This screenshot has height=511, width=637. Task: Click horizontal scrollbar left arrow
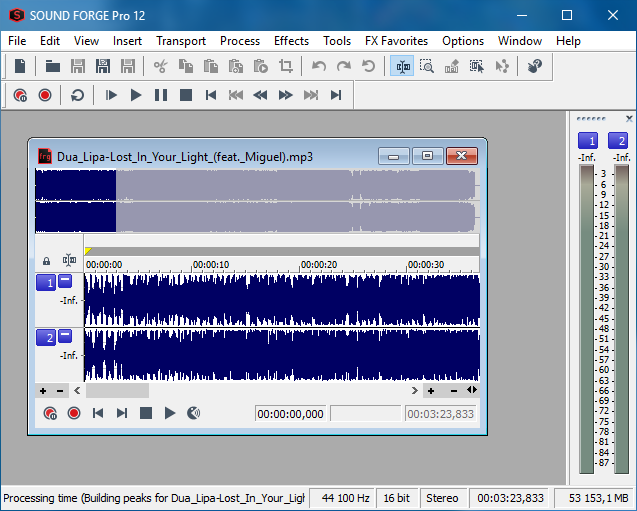tap(77, 391)
